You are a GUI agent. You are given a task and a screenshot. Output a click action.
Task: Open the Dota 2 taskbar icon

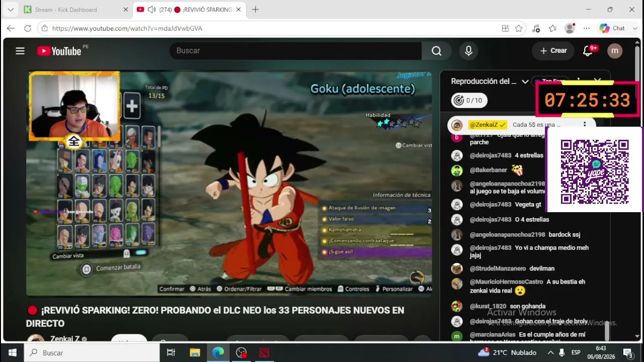point(265,352)
